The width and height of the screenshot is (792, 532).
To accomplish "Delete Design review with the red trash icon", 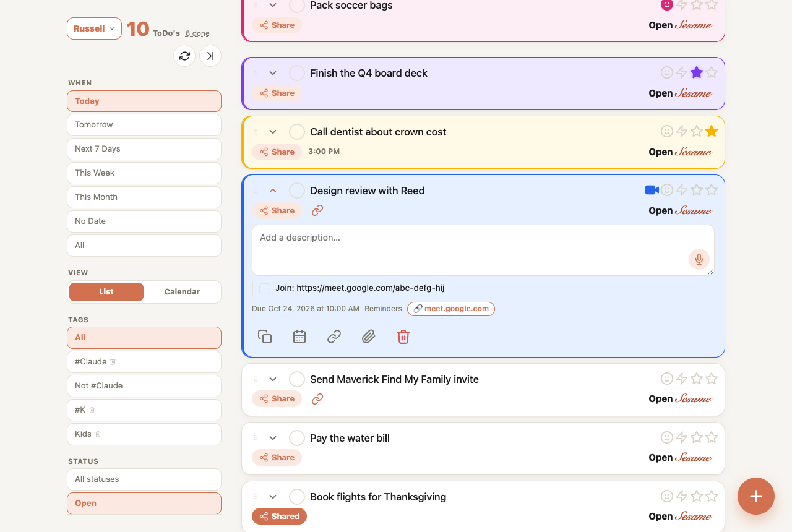I will tap(403, 337).
